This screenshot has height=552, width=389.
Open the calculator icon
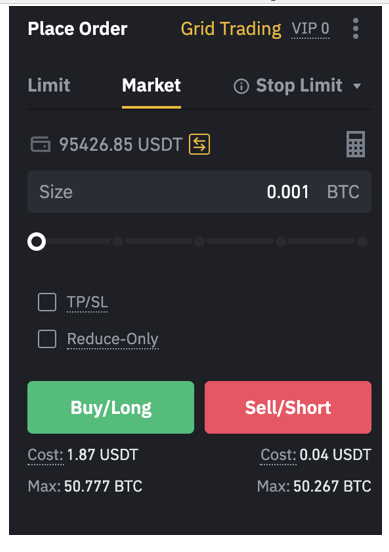click(356, 144)
